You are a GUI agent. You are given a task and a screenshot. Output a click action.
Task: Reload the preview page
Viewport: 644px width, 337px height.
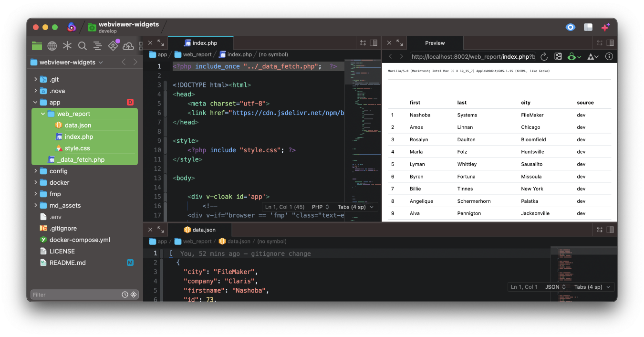point(544,56)
